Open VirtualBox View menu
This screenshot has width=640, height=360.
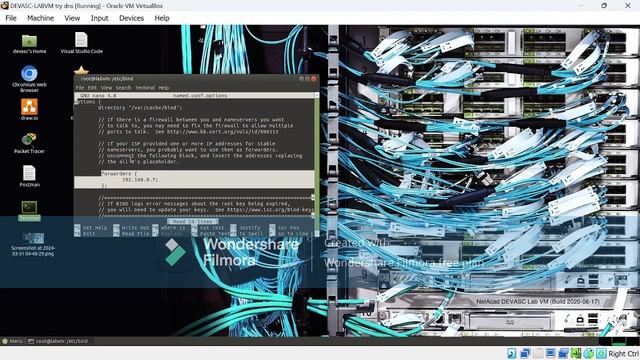coord(72,18)
